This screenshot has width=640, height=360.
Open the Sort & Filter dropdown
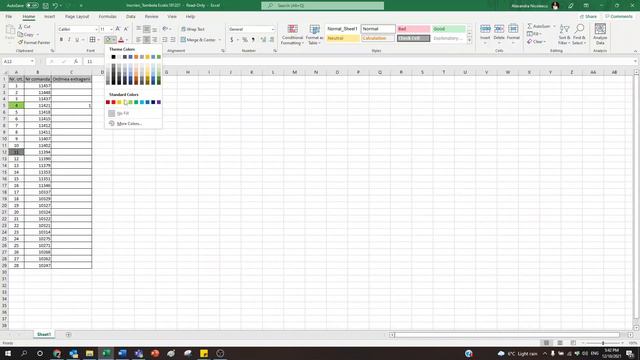point(564,35)
